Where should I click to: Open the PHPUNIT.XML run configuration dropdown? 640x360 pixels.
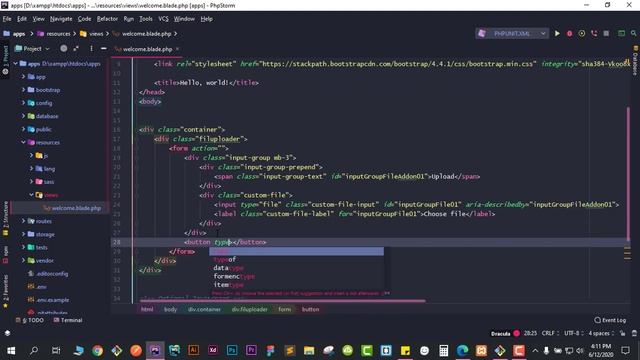(512, 33)
